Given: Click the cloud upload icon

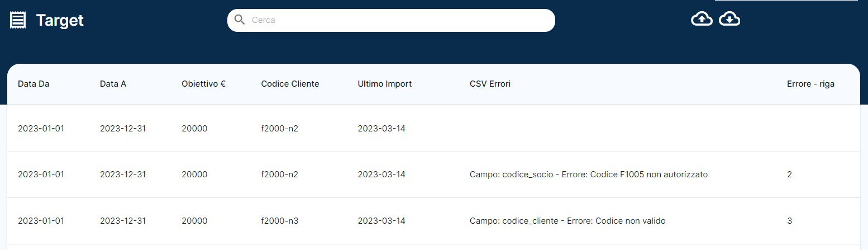Looking at the screenshot, I should point(702,20).
